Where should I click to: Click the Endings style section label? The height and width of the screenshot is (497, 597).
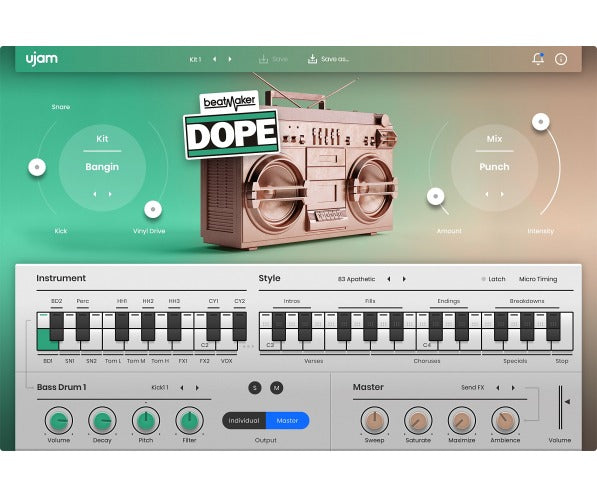(449, 301)
